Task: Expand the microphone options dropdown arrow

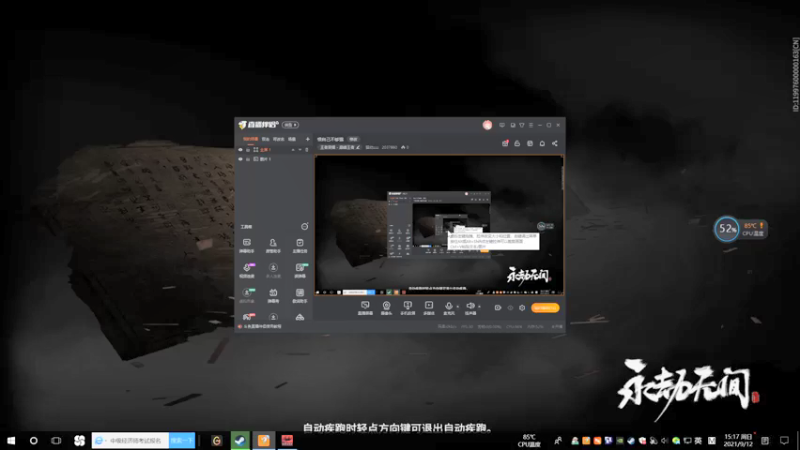Action: coord(458,307)
